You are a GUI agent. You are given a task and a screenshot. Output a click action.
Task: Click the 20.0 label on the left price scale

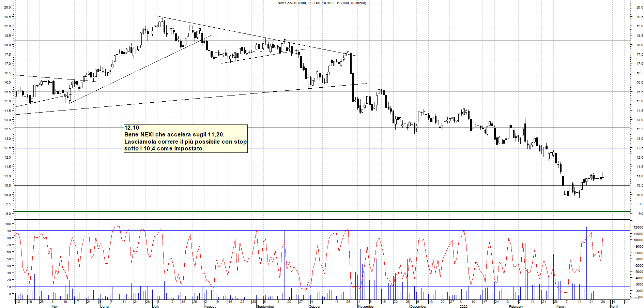(x=7, y=7)
